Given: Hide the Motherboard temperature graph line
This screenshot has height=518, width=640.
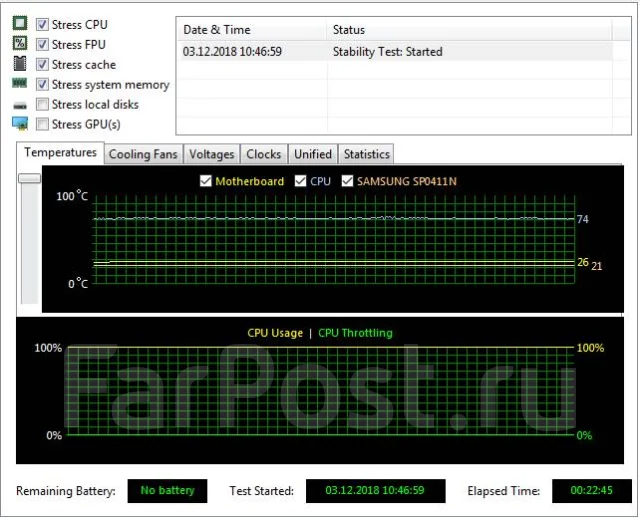Looking at the screenshot, I should (x=206, y=181).
